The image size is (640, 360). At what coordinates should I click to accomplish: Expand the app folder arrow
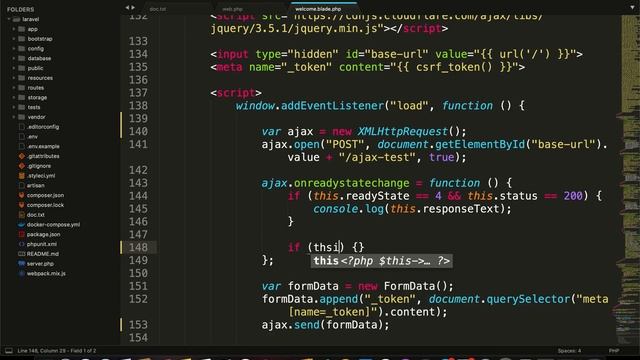click(x=14, y=29)
